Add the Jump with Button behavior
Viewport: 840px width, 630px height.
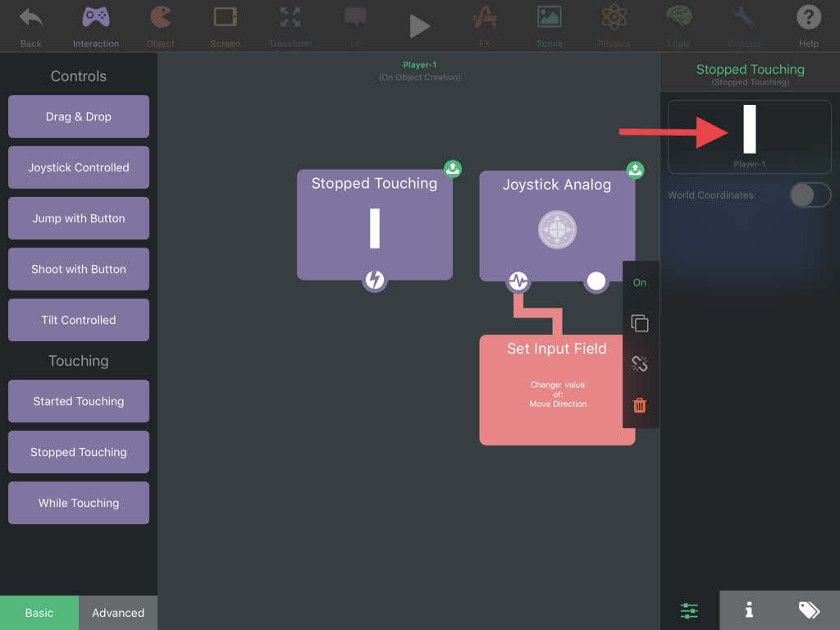79,218
